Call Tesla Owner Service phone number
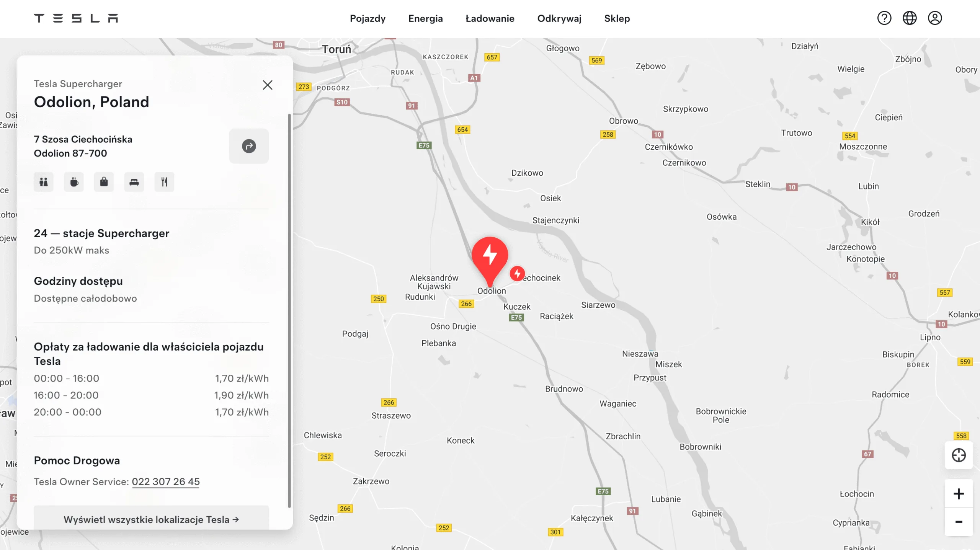This screenshot has width=980, height=550. [x=166, y=481]
